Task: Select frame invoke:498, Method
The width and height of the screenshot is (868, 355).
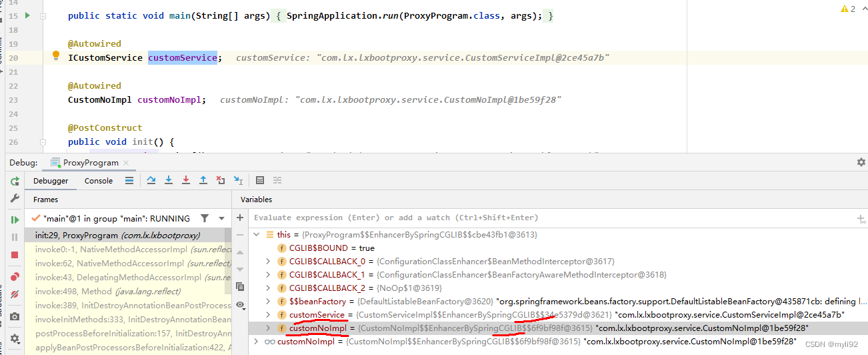Action: coord(128,291)
